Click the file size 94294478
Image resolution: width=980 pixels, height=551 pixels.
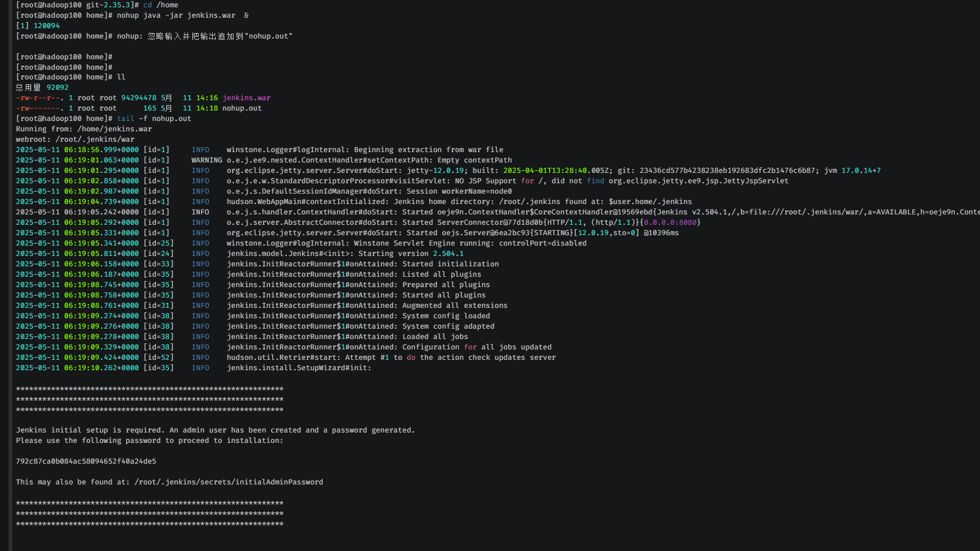point(139,98)
